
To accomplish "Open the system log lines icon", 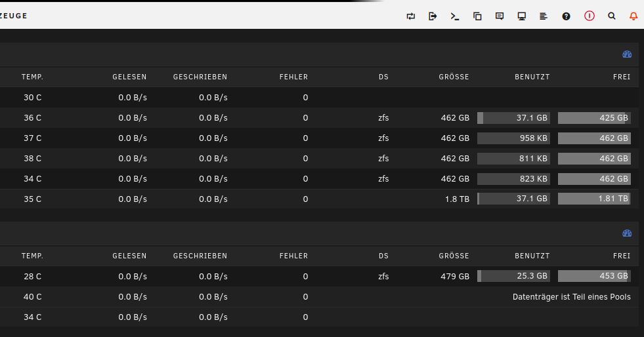I will [x=544, y=16].
